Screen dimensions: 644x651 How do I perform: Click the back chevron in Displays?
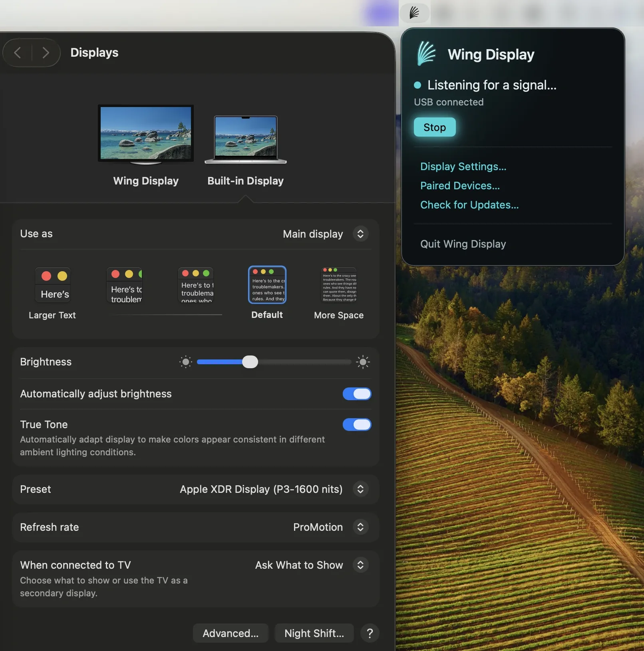click(18, 53)
